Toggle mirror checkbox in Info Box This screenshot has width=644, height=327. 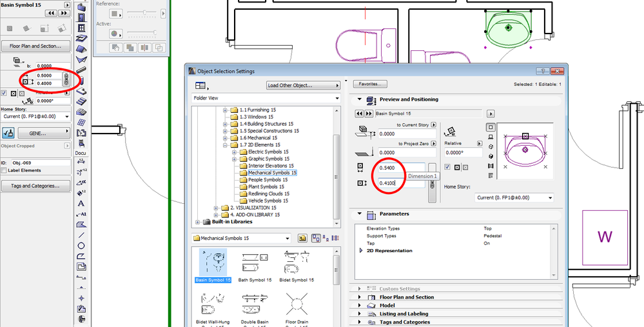tap(4, 94)
